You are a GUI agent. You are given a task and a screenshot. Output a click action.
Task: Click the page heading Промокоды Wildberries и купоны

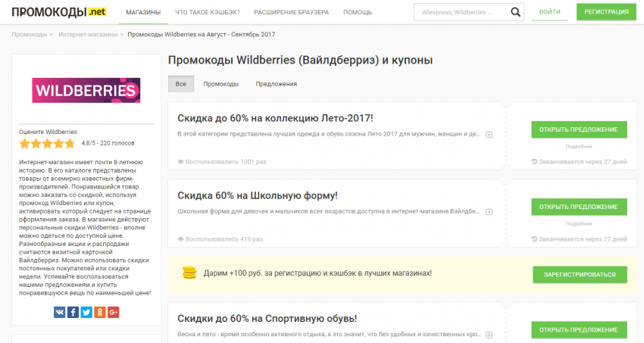click(x=300, y=61)
